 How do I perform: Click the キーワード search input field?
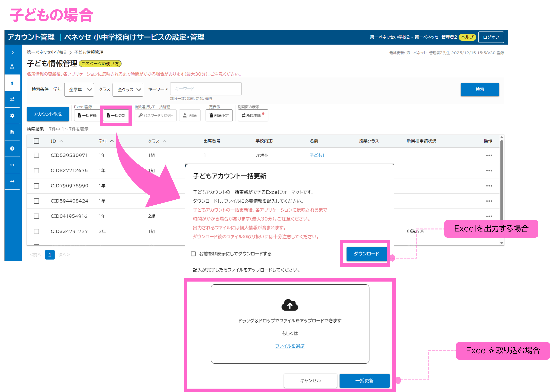pos(206,89)
